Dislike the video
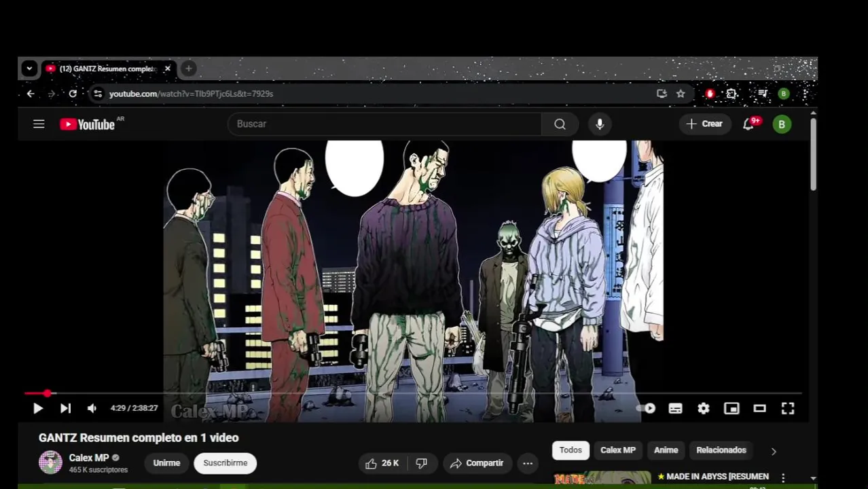 click(x=422, y=463)
